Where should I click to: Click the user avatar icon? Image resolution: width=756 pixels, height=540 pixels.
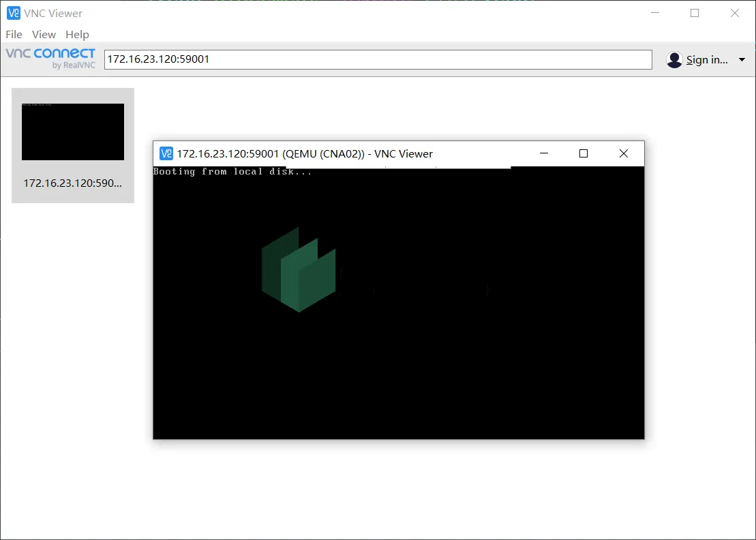point(674,60)
